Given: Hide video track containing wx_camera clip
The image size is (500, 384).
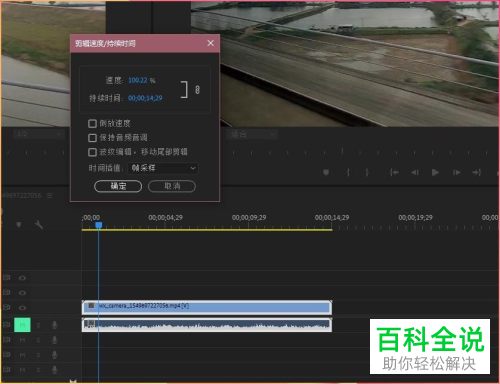Looking at the screenshot, I should click(22, 308).
